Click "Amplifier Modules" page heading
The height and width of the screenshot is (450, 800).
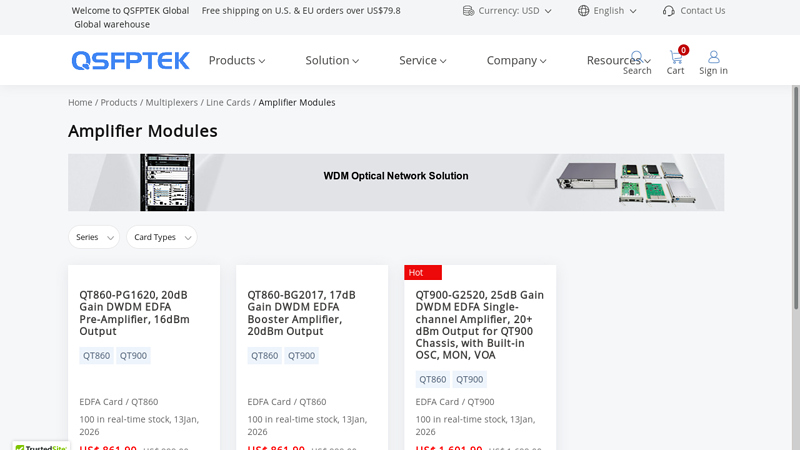143,131
